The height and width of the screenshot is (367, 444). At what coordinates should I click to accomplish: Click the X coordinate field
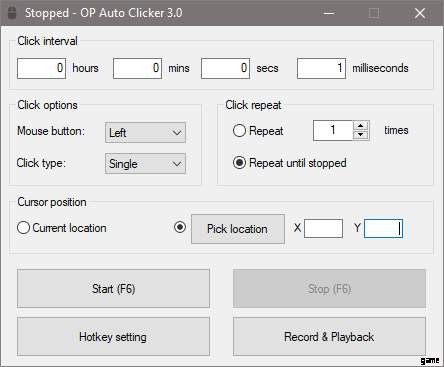(x=323, y=228)
